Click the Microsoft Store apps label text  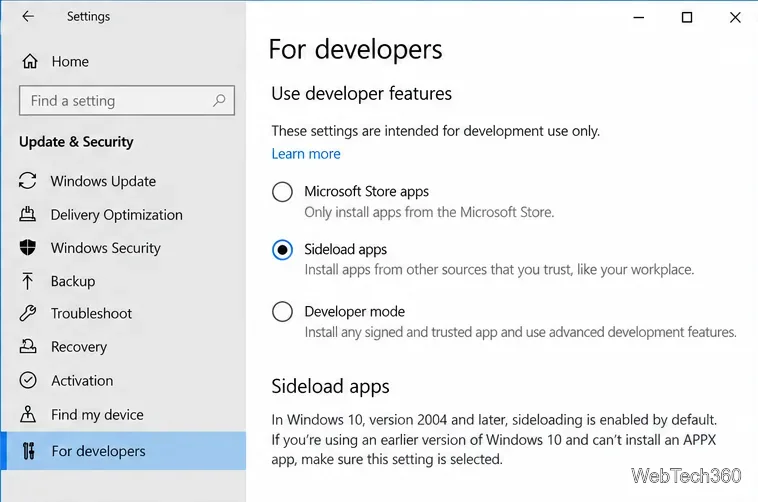pos(366,192)
